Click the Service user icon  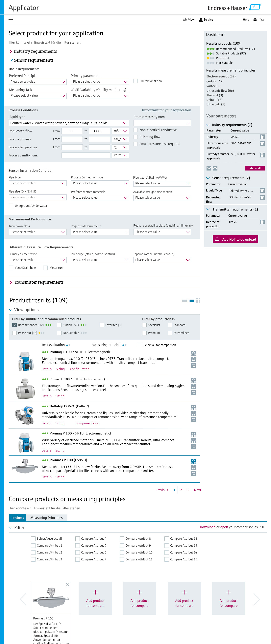click(x=201, y=20)
